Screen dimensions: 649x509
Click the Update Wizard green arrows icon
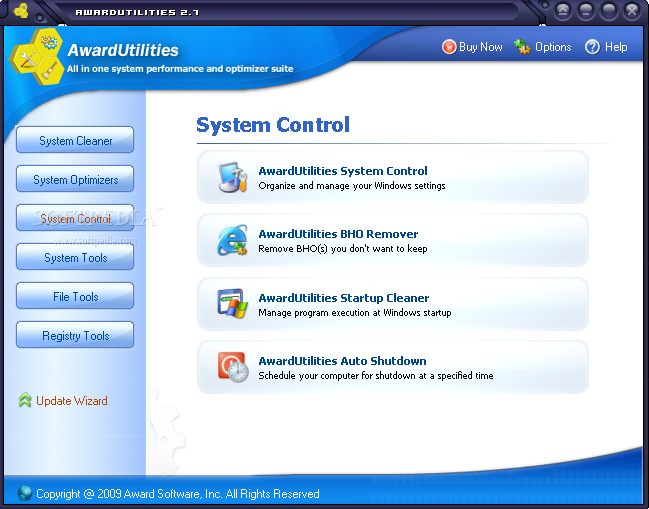click(x=25, y=400)
